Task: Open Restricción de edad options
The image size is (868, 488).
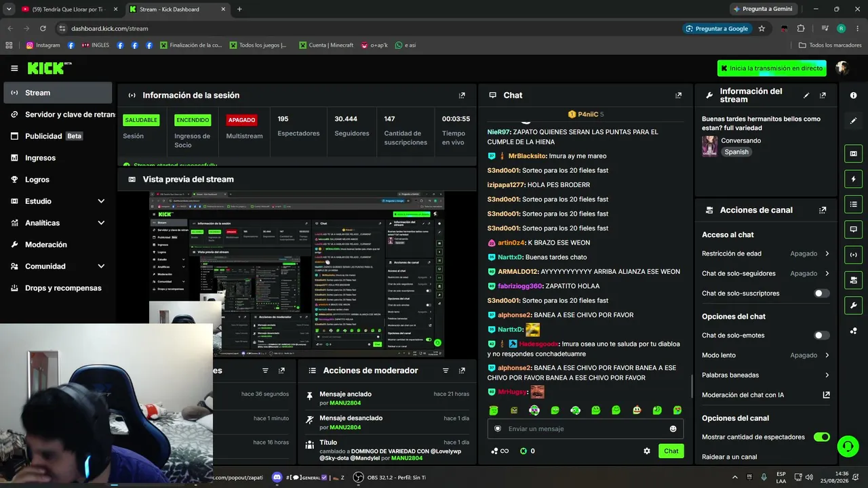Action: click(x=766, y=253)
